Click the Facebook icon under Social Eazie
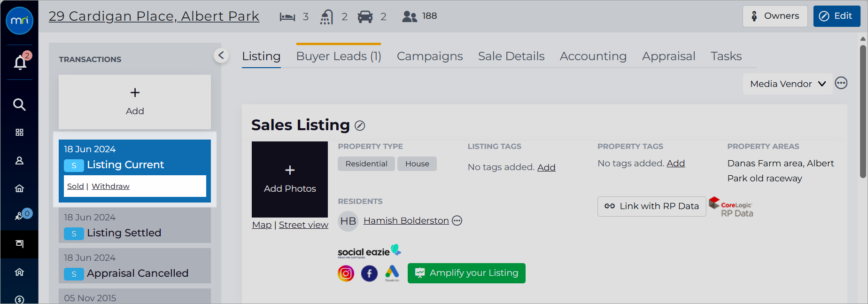Viewport: 868px width, 304px height. 369,273
